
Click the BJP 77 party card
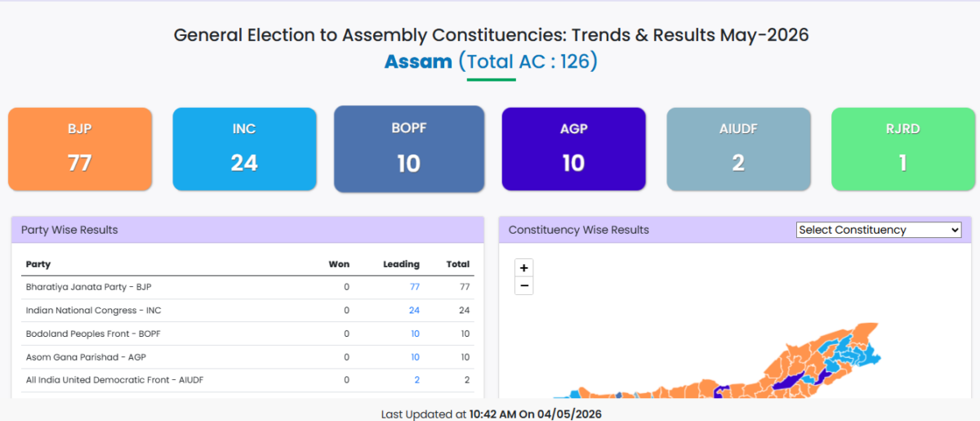(x=80, y=150)
